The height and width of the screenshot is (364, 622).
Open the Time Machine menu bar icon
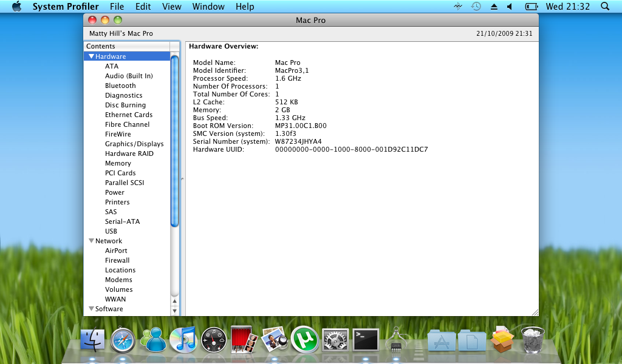tap(476, 6)
